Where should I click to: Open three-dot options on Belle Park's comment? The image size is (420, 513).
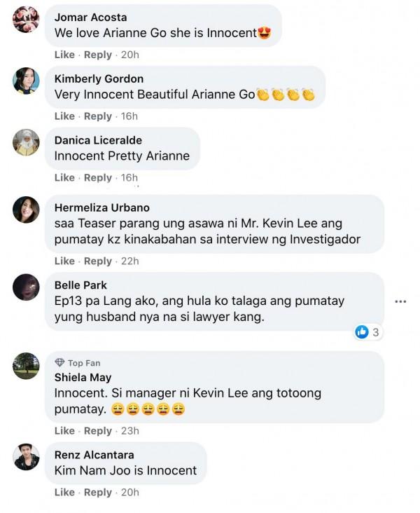pos(400,301)
